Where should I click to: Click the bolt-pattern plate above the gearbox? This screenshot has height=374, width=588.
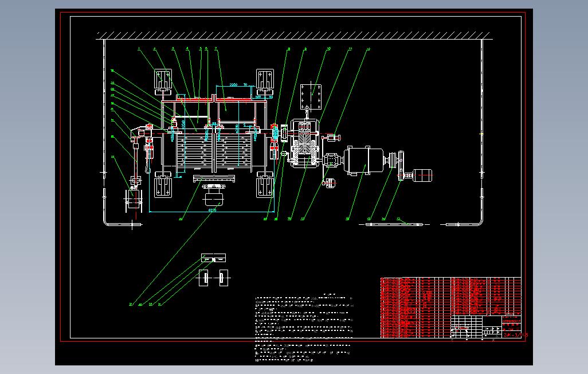(x=311, y=96)
